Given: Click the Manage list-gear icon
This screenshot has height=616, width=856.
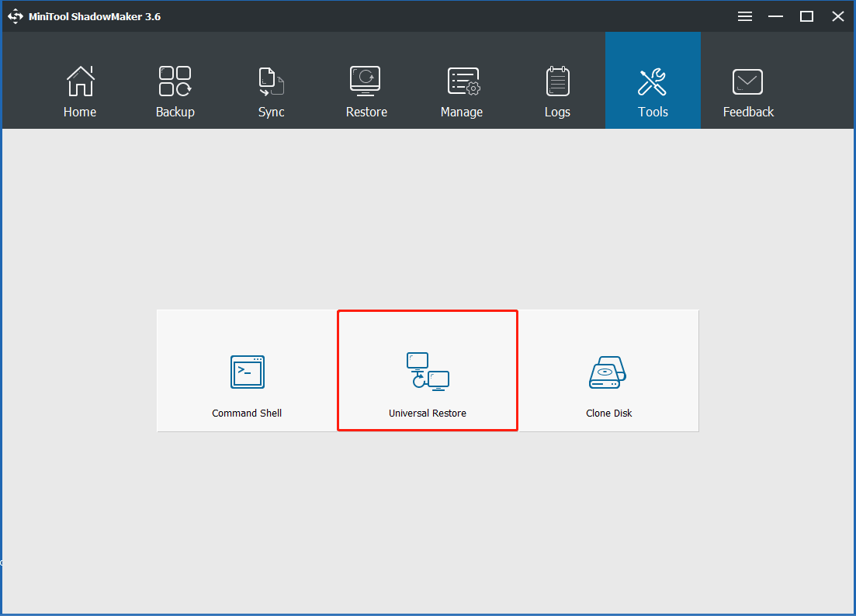Looking at the screenshot, I should pyautogui.click(x=462, y=82).
